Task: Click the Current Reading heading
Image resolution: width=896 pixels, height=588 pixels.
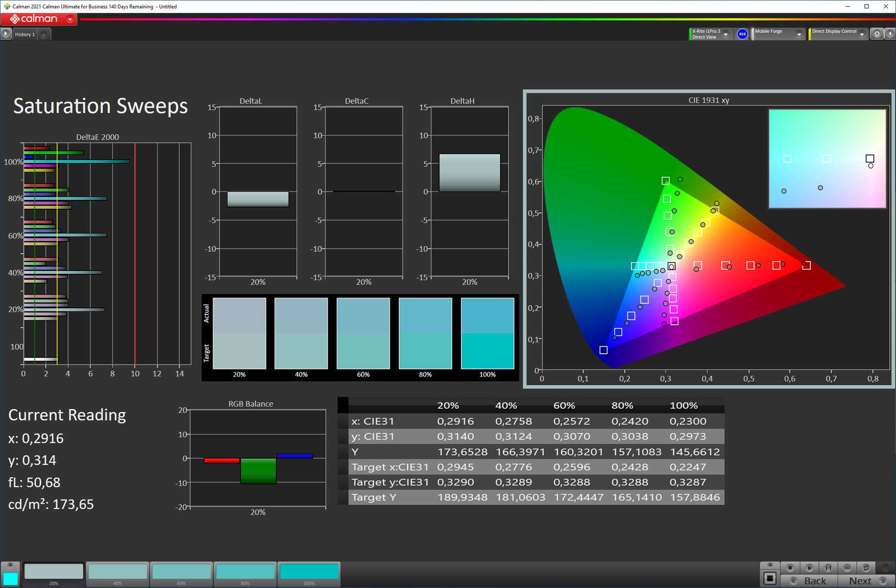Action: pyautogui.click(x=67, y=415)
